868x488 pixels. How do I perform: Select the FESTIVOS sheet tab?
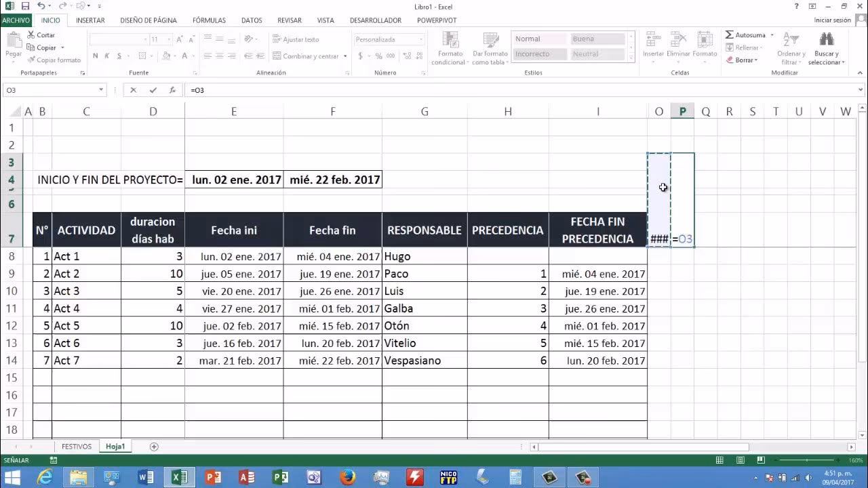pyautogui.click(x=76, y=446)
